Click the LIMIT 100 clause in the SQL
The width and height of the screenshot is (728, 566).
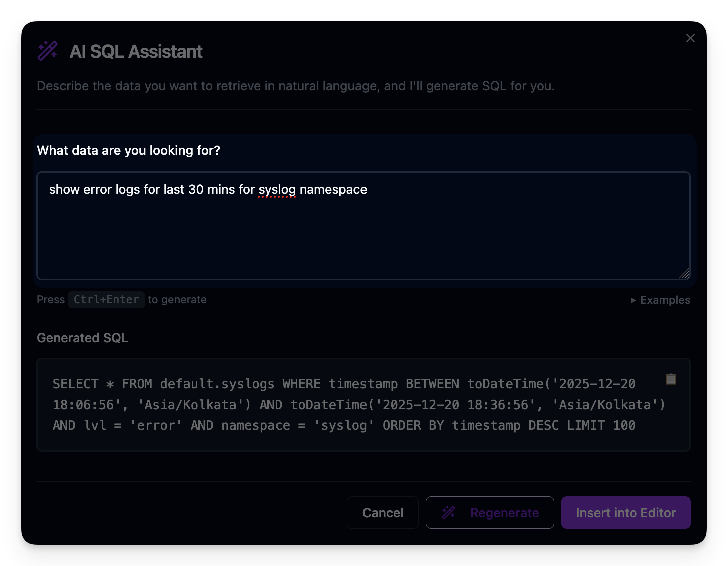point(602,425)
